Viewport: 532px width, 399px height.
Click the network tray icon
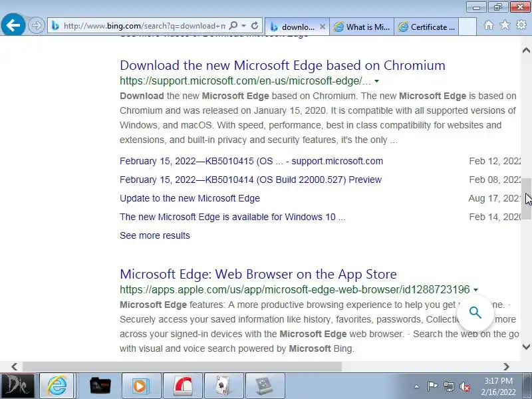click(449, 386)
